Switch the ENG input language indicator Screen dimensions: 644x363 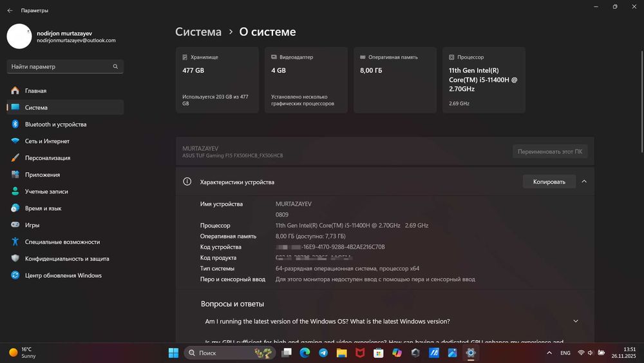point(565,353)
